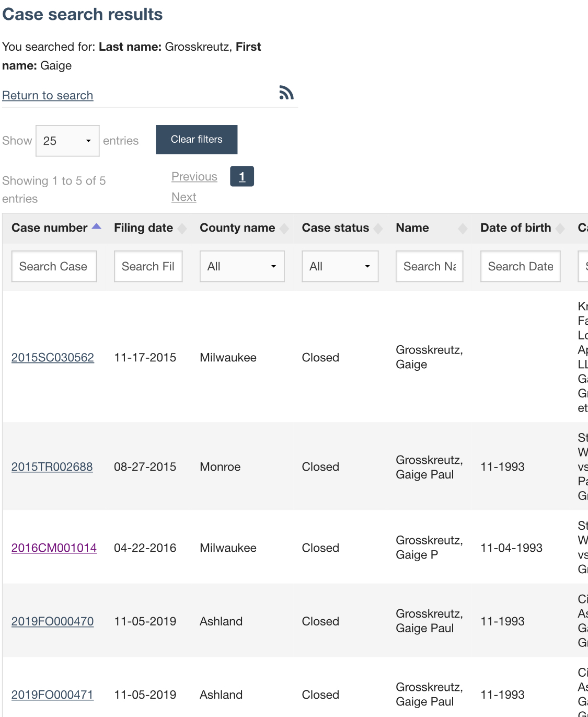This screenshot has height=717, width=588.
Task: Click the Case search results heading
Action: [x=83, y=14]
